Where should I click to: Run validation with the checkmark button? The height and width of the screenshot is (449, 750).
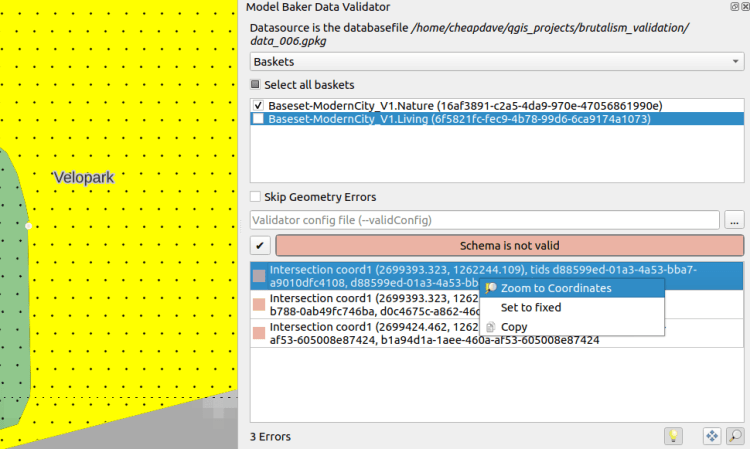(x=260, y=246)
